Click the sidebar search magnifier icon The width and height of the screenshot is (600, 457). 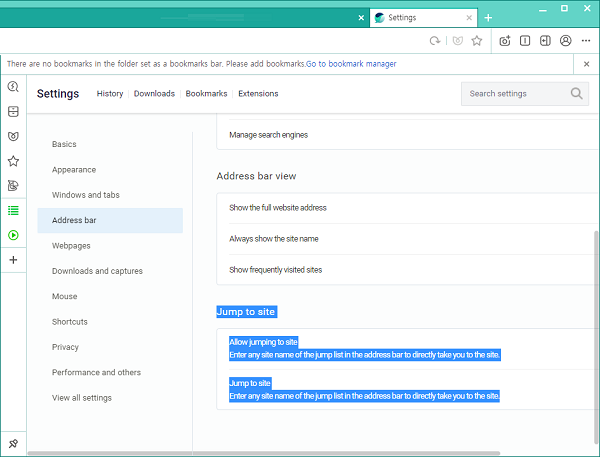[x=13, y=87]
